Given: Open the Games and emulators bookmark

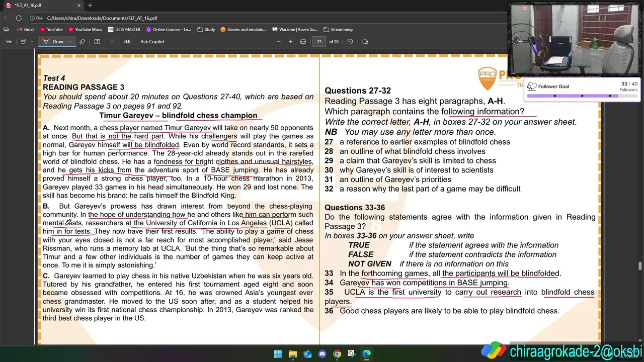Looking at the screenshot, I should point(244,29).
